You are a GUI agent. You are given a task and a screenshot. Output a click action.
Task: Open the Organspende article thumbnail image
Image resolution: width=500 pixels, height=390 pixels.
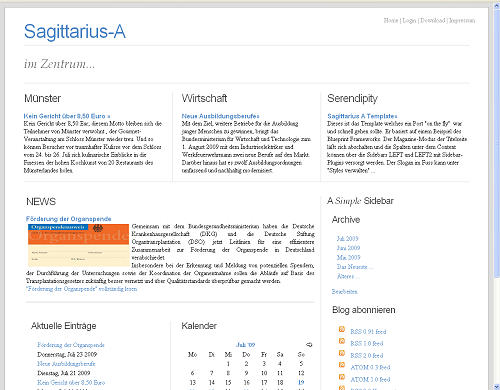pos(78,245)
